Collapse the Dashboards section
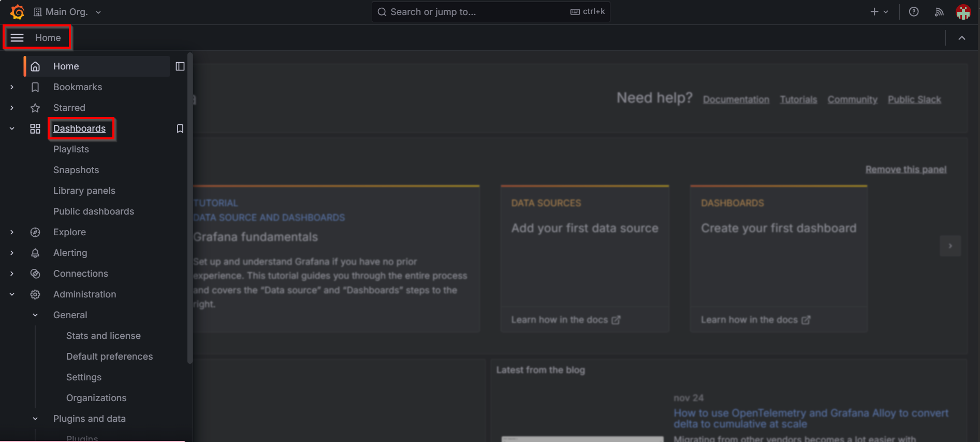Image resolution: width=980 pixels, height=442 pixels. (12, 129)
